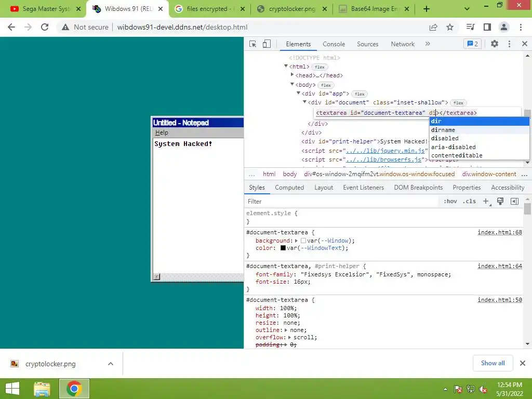Click the Chrome taskbar icon

coord(74,389)
